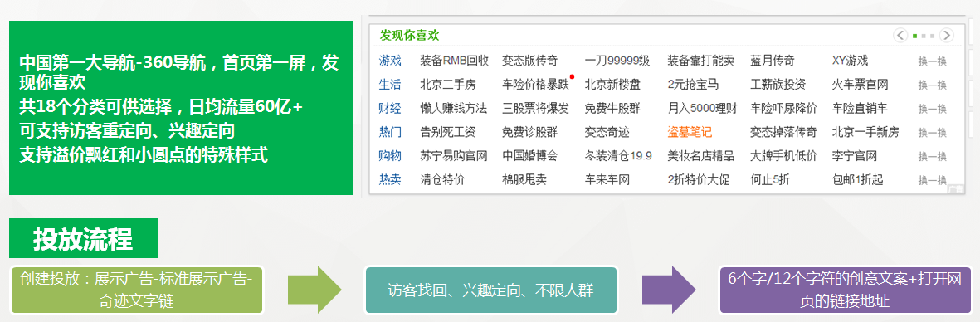
Task: Select the green active pagination dot
Action: tap(915, 36)
